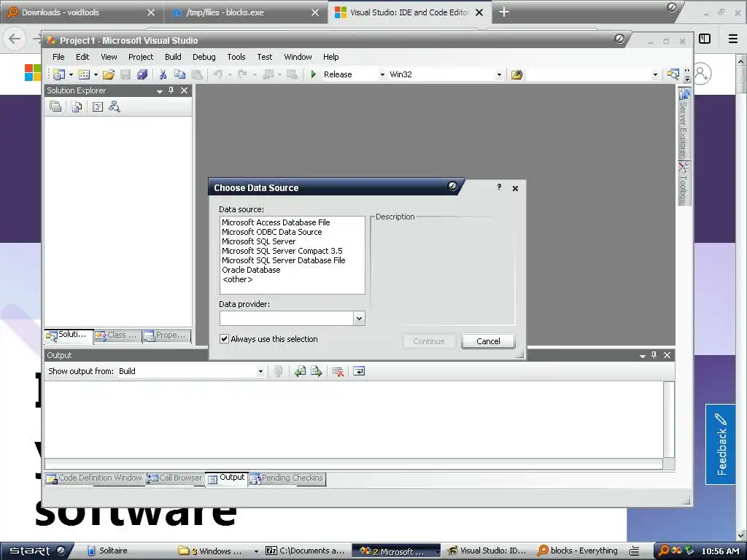Click the Output panel vertical scrollbar

tap(669, 419)
